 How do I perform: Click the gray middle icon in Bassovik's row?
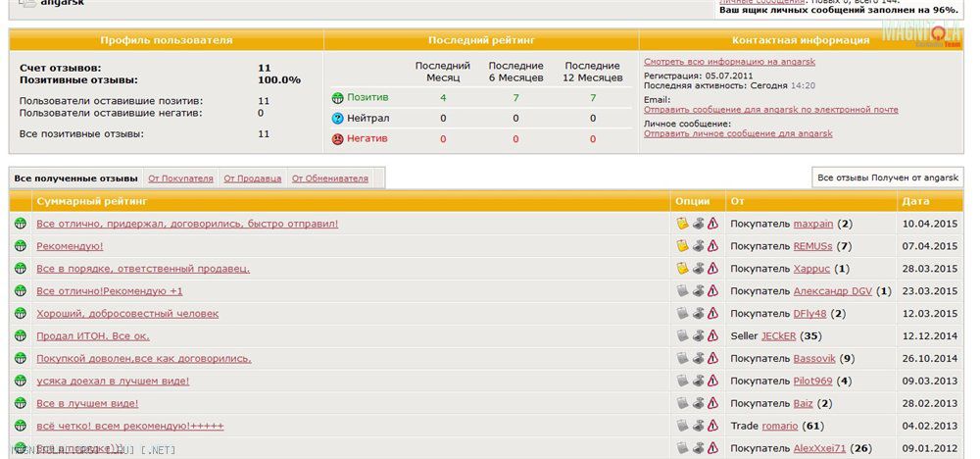(699, 359)
